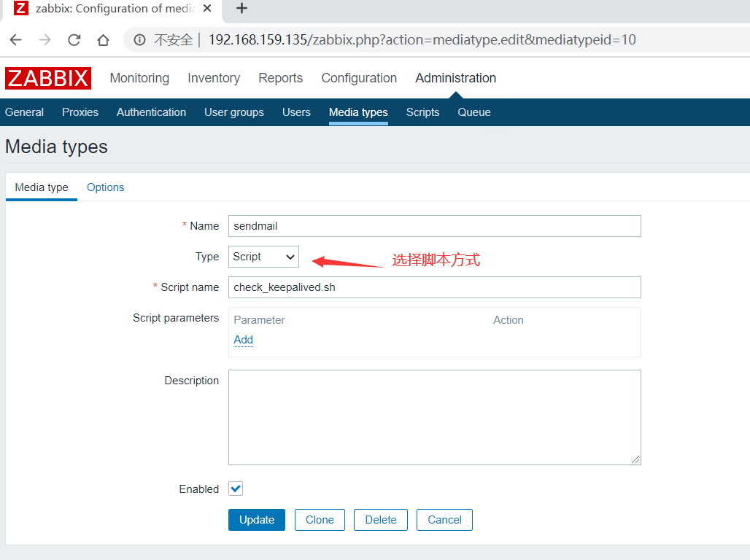
Task: Go to Proxies submenu
Action: (80, 112)
